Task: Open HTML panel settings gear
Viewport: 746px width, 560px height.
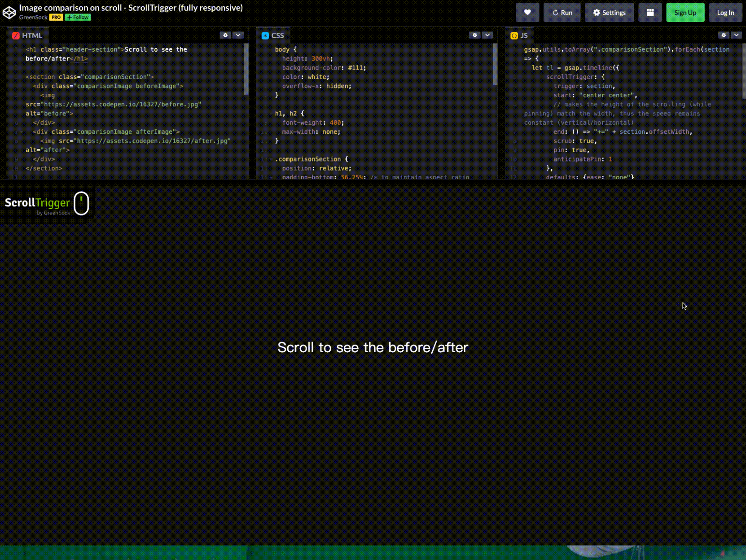Action: 225,35
